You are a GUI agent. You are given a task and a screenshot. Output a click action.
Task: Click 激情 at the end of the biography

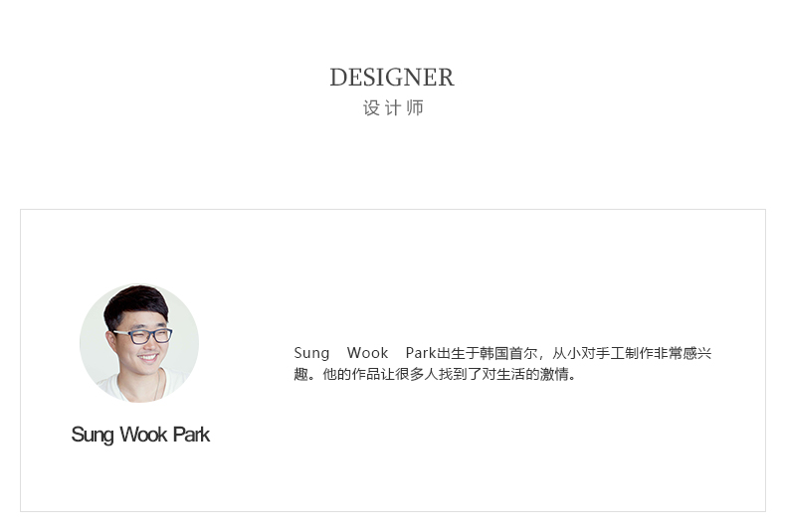point(554,374)
